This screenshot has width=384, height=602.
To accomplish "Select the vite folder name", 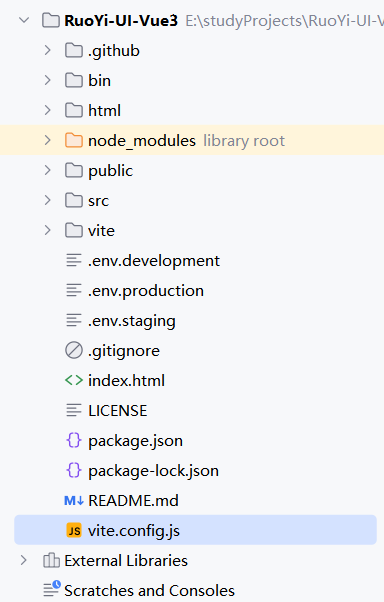I will tap(101, 230).
